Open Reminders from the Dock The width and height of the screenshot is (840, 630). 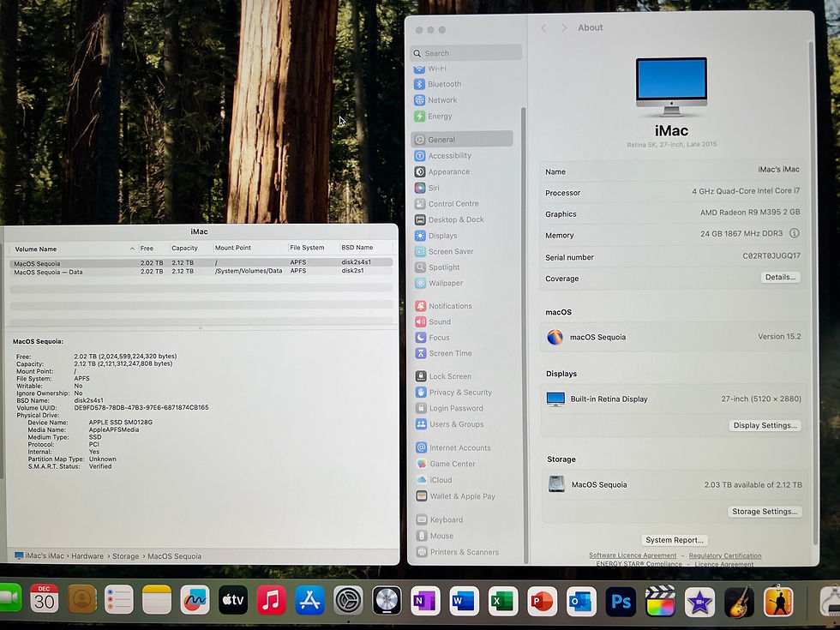tap(119, 599)
